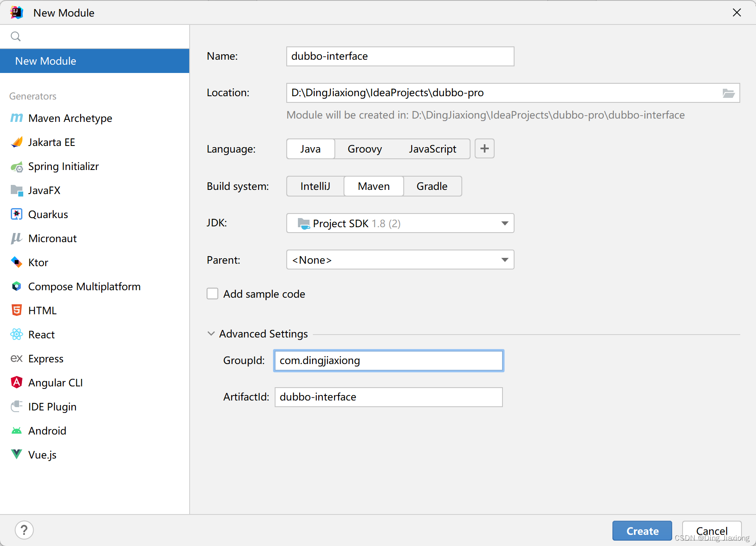
Task: Click the Generators heading text
Action: pyautogui.click(x=33, y=96)
